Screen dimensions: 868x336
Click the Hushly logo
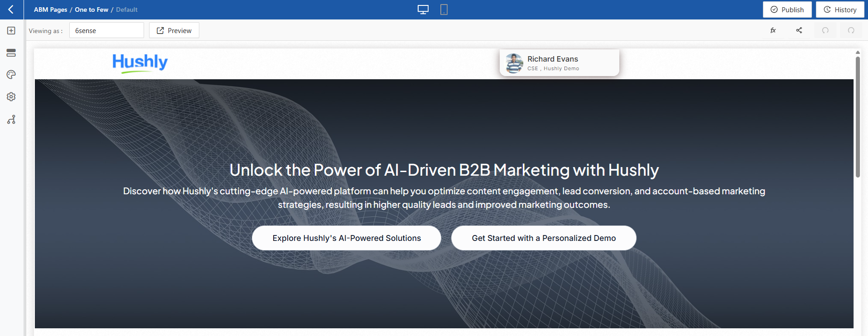tap(140, 63)
